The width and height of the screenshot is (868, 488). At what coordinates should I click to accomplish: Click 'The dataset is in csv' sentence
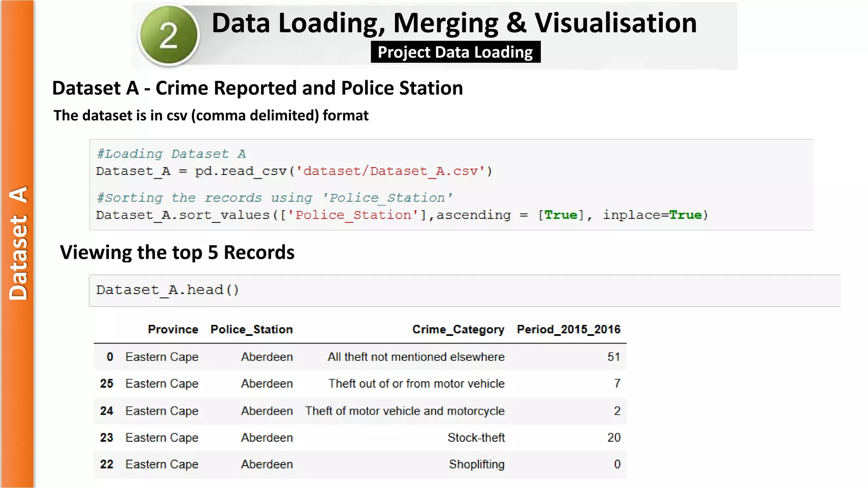(x=211, y=116)
